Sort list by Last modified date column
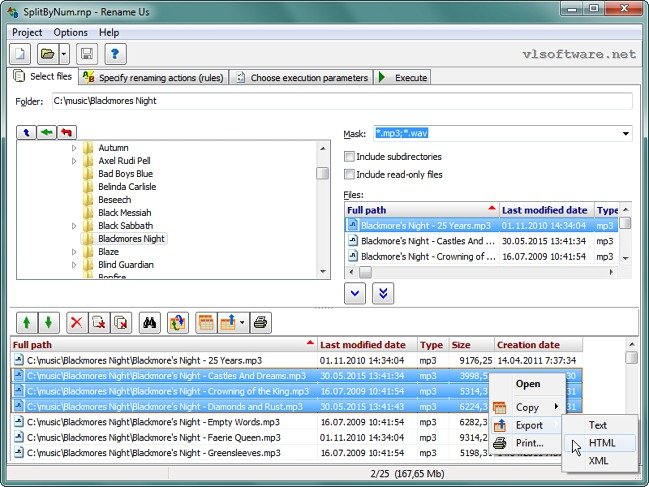The height and width of the screenshot is (487, 649). 363,344
